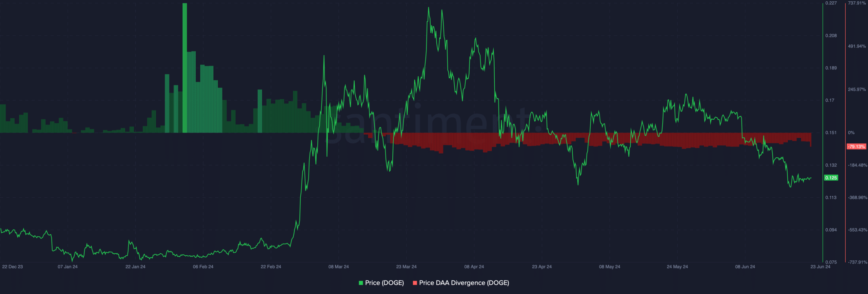This screenshot has height=294, width=868.
Task: Click the 491.94% divergence axis value
Action: [x=857, y=46]
